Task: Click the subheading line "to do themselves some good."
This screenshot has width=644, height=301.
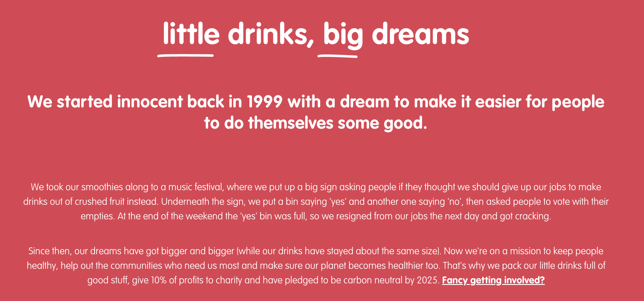Action: click(x=316, y=123)
